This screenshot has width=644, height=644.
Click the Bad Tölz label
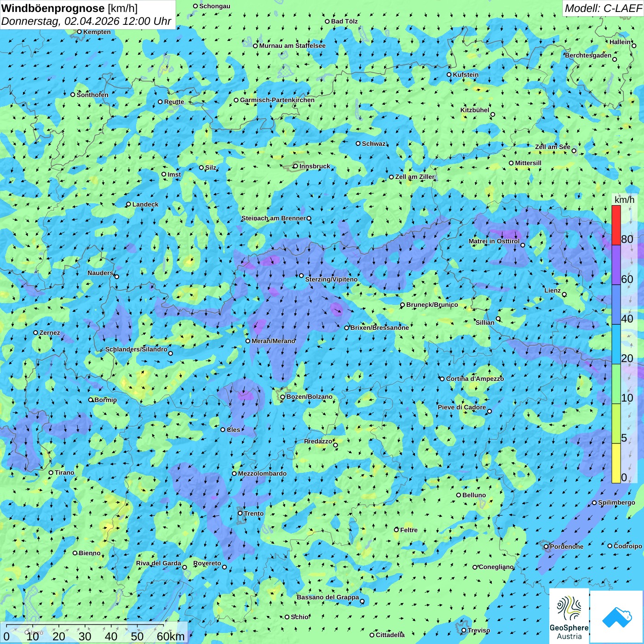pyautogui.click(x=345, y=21)
